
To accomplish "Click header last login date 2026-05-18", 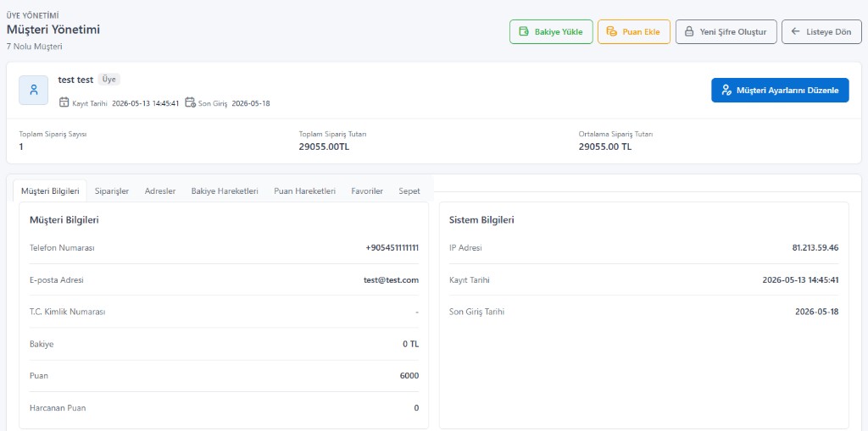I will [251, 103].
